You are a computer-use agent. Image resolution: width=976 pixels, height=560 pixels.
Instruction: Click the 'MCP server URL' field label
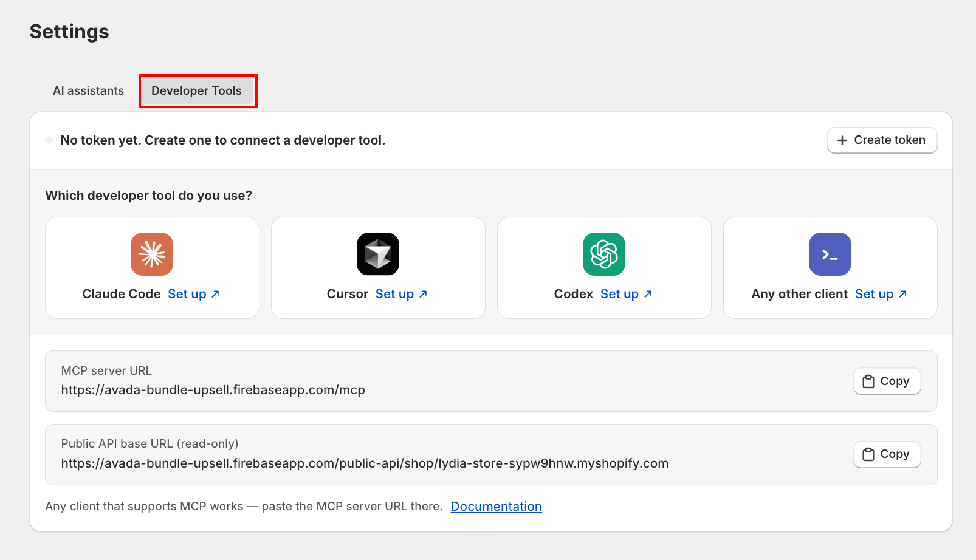106,370
